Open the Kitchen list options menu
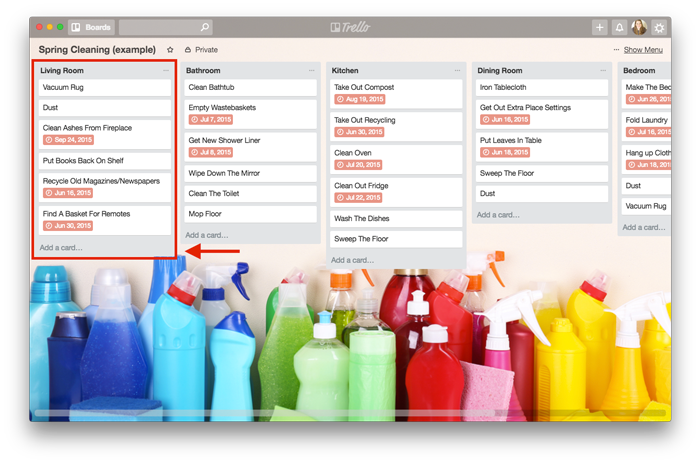 coord(458,71)
